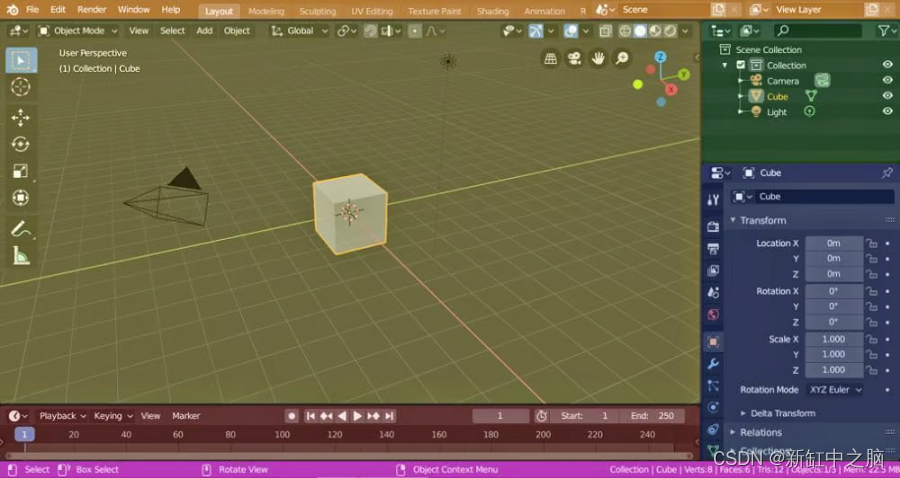This screenshot has height=478, width=900.
Task: Jump to the first frame
Action: tap(311, 416)
